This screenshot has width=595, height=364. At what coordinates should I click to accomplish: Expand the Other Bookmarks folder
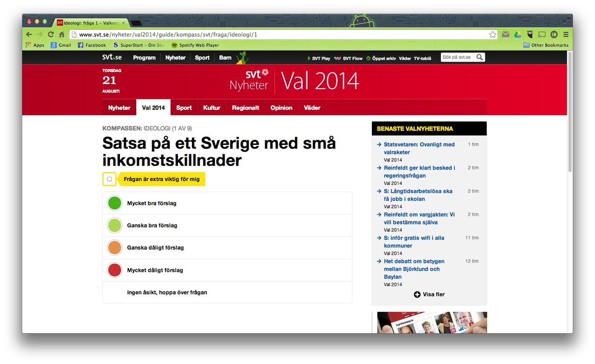(x=546, y=45)
